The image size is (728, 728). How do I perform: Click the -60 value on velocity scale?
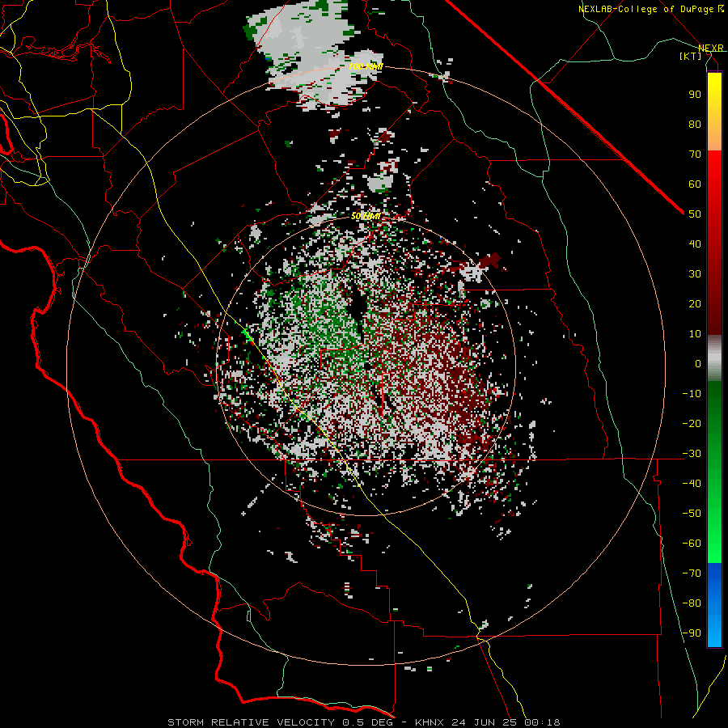coord(692,544)
